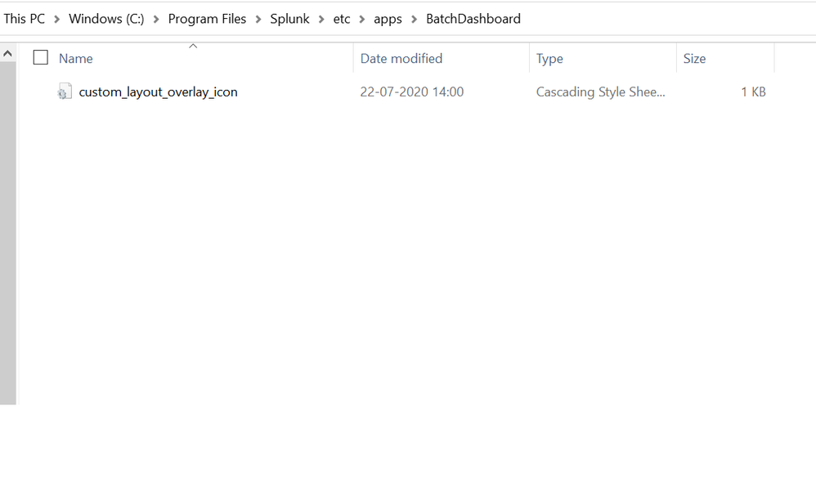Sort by Date modified column
Screen dimensions: 816x504
(x=401, y=59)
